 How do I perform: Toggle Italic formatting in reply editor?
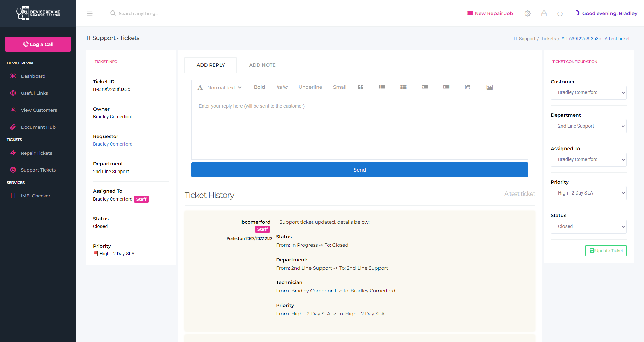[282, 87]
